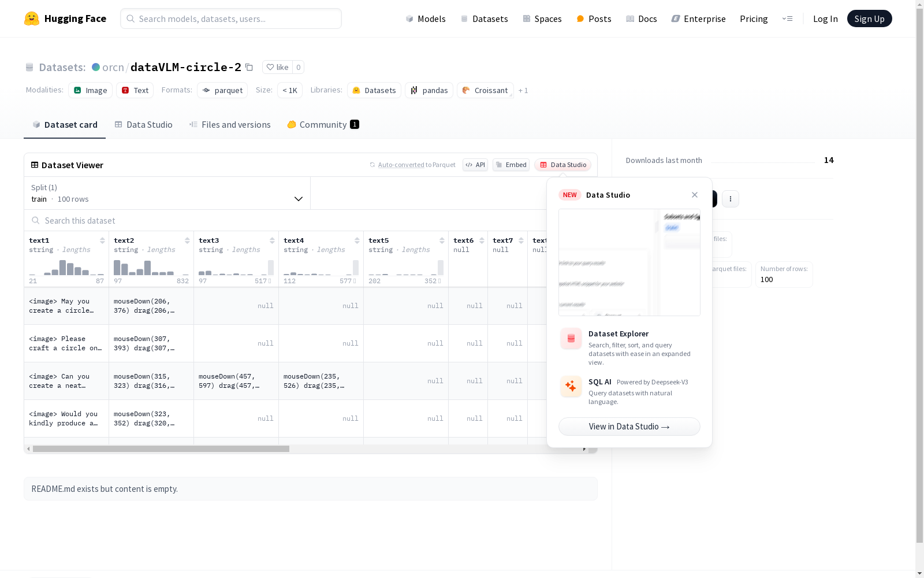Open the three-dot options menu
924x578 pixels.
(x=731, y=199)
